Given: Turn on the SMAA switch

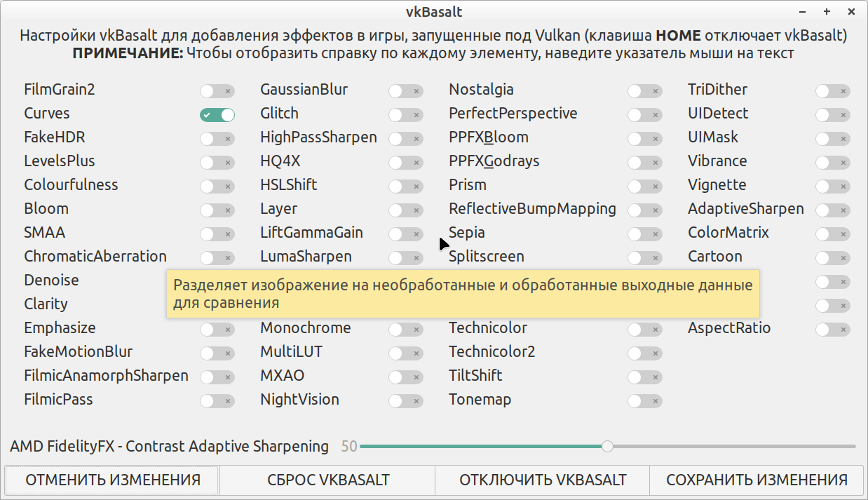Looking at the screenshot, I should (217, 234).
